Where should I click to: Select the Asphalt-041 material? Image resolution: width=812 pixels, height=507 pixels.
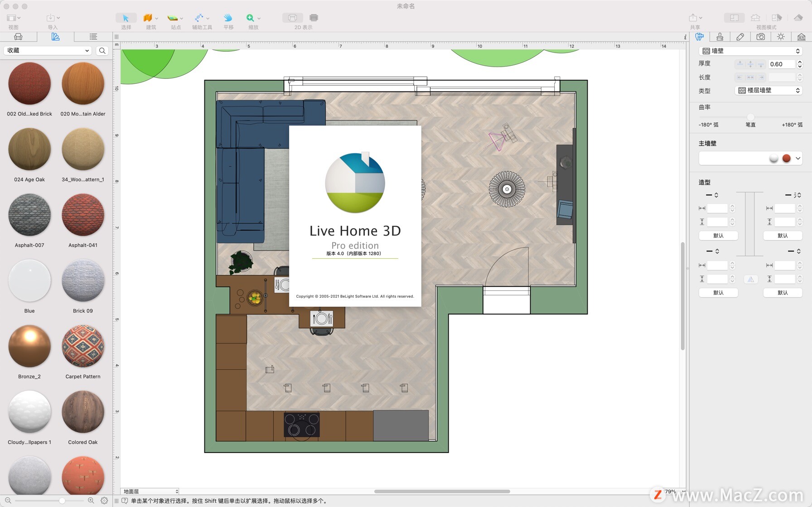pos(83,215)
